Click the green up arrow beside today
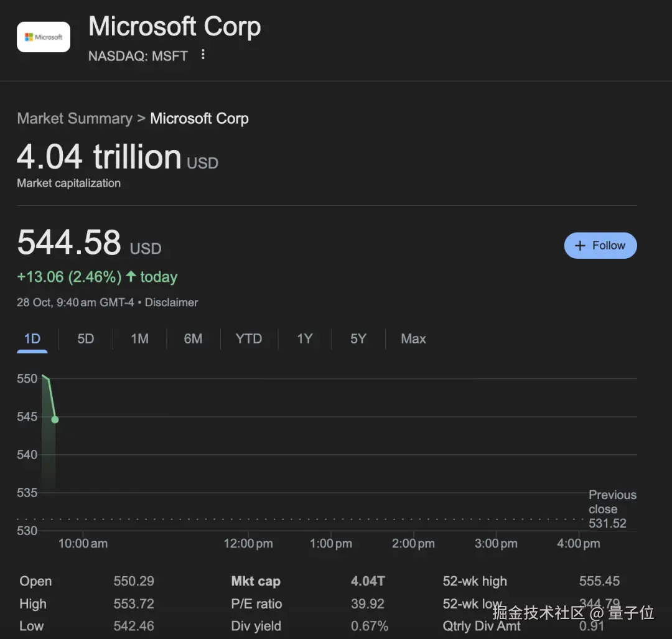672x639 pixels. 131,276
